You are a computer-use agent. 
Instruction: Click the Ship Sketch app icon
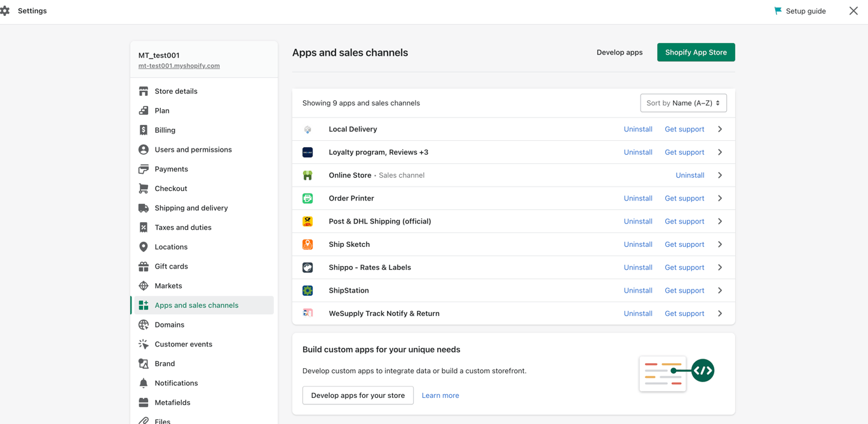tap(308, 244)
